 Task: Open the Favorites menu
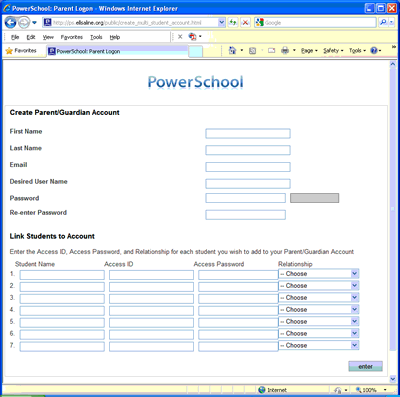[72, 37]
